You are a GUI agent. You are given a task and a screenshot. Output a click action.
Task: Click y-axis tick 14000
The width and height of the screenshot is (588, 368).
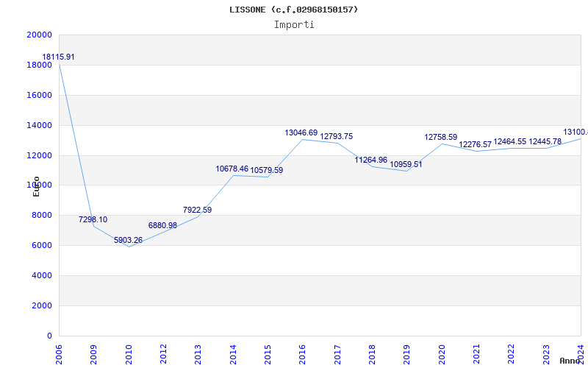pyautogui.click(x=40, y=125)
